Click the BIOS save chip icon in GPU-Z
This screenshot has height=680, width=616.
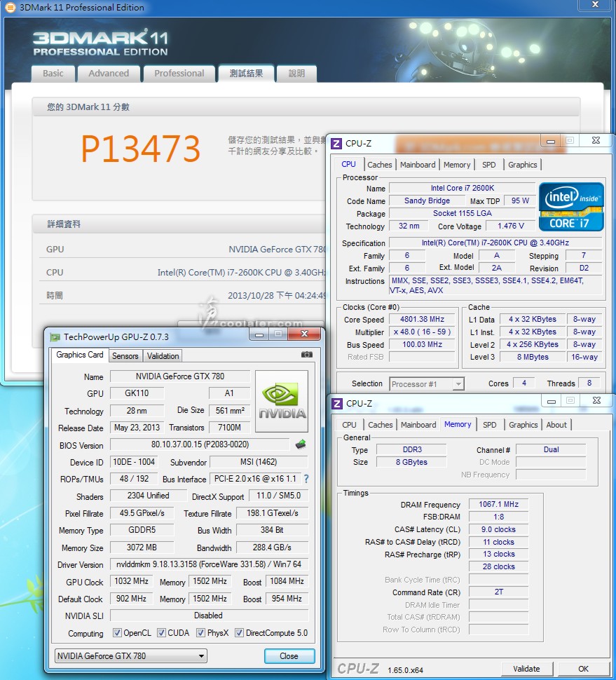(x=301, y=444)
